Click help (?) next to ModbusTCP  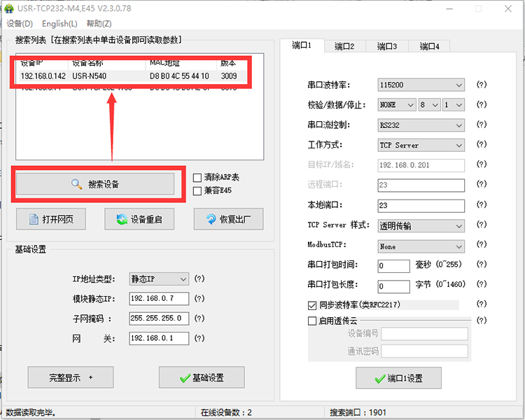point(481,246)
